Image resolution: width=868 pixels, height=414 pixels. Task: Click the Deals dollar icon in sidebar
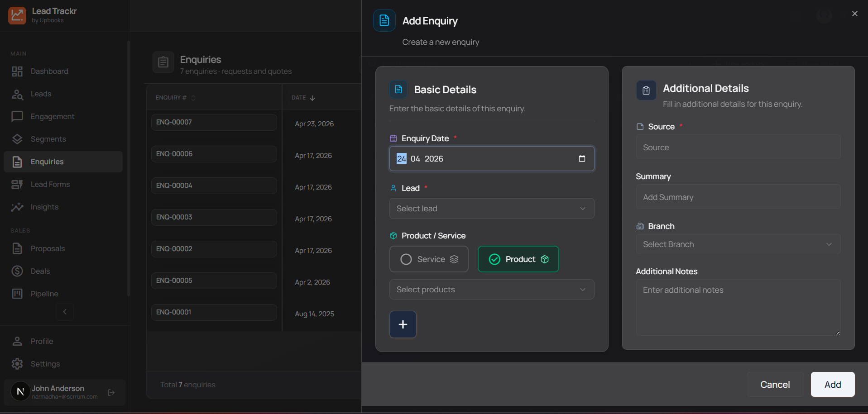pos(17,271)
